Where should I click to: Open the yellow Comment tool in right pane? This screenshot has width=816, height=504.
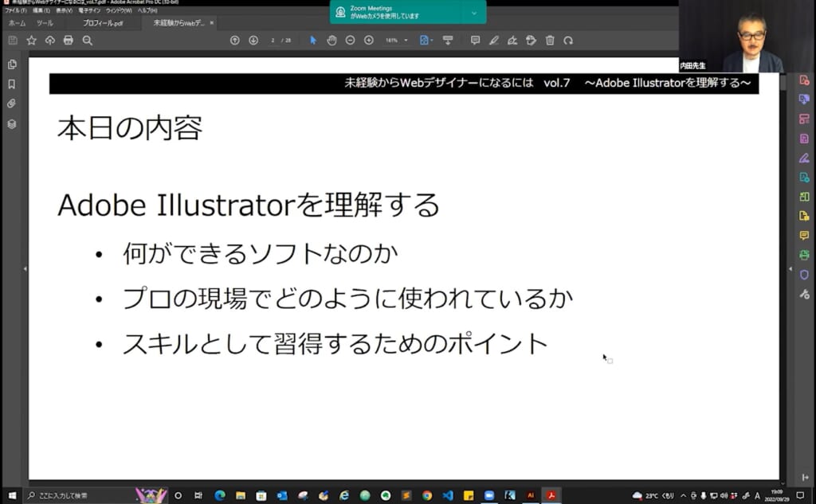tap(804, 236)
